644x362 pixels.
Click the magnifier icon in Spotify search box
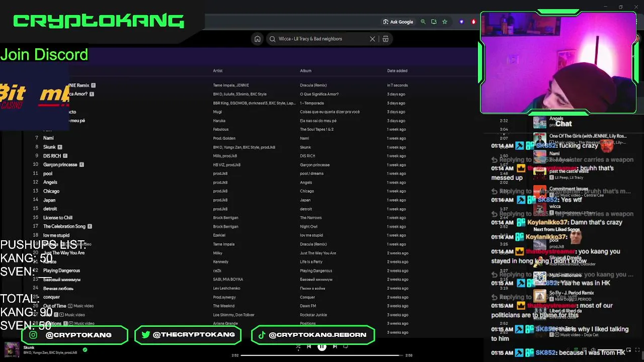(x=272, y=39)
